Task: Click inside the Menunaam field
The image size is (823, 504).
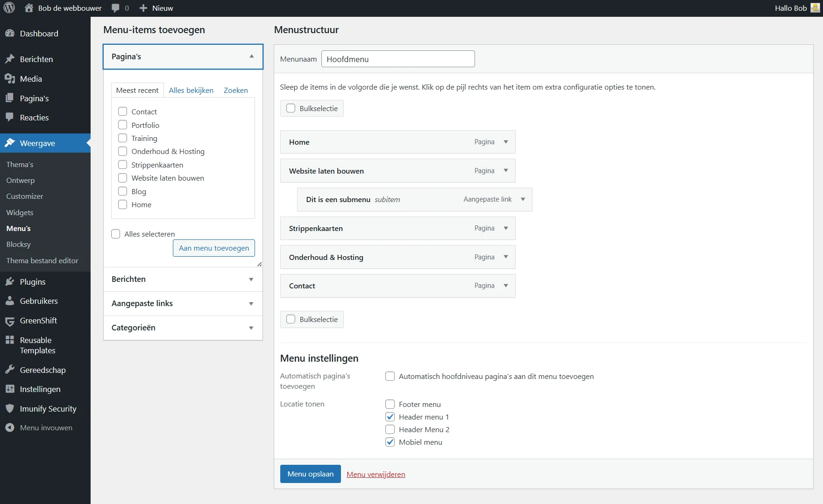Action: [398, 59]
